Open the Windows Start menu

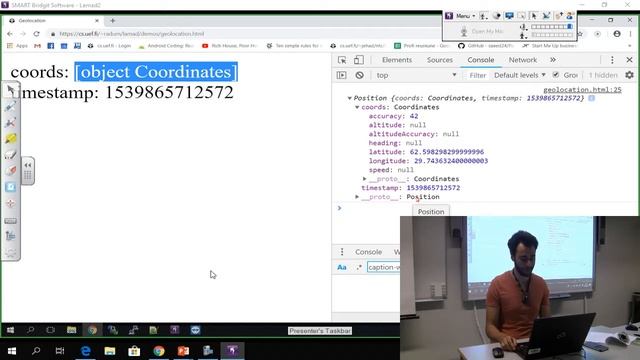pos(12,351)
